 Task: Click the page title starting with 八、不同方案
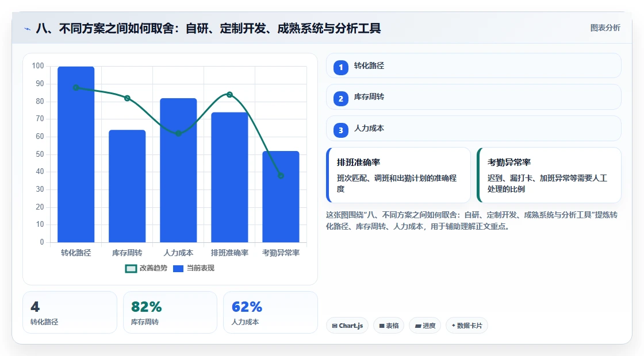[x=208, y=28]
